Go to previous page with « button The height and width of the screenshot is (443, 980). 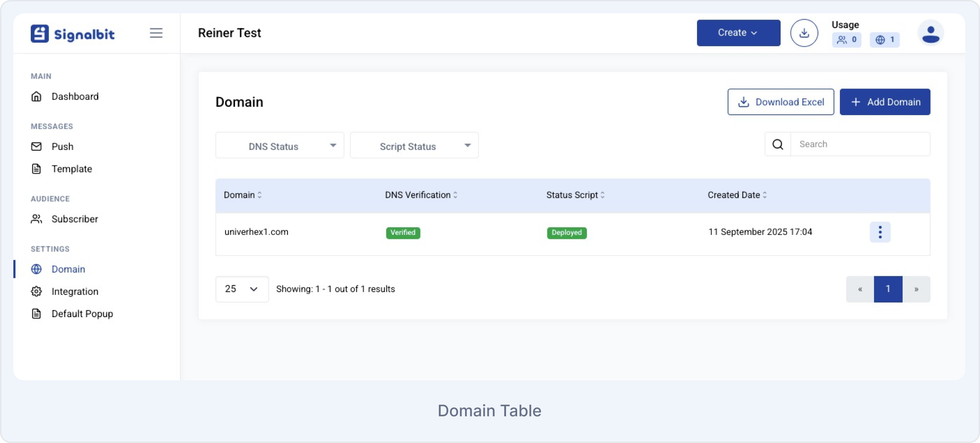point(860,289)
